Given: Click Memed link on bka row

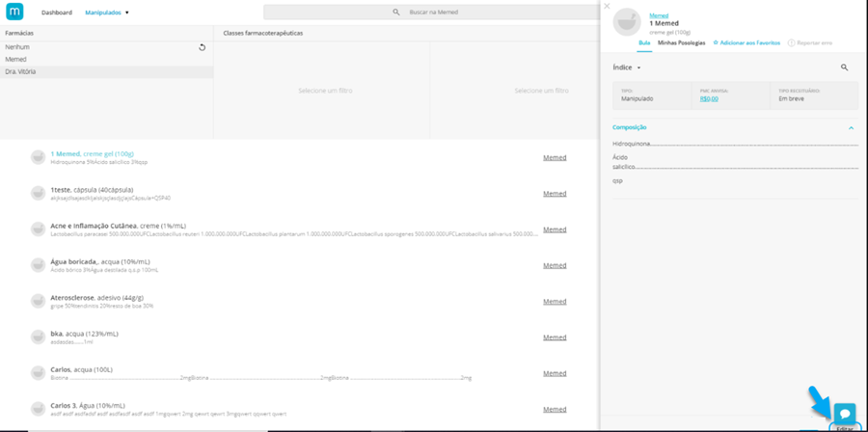Looking at the screenshot, I should point(555,337).
